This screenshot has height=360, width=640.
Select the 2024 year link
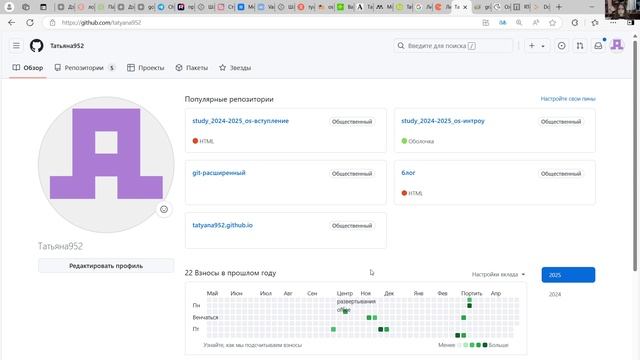pos(555,294)
